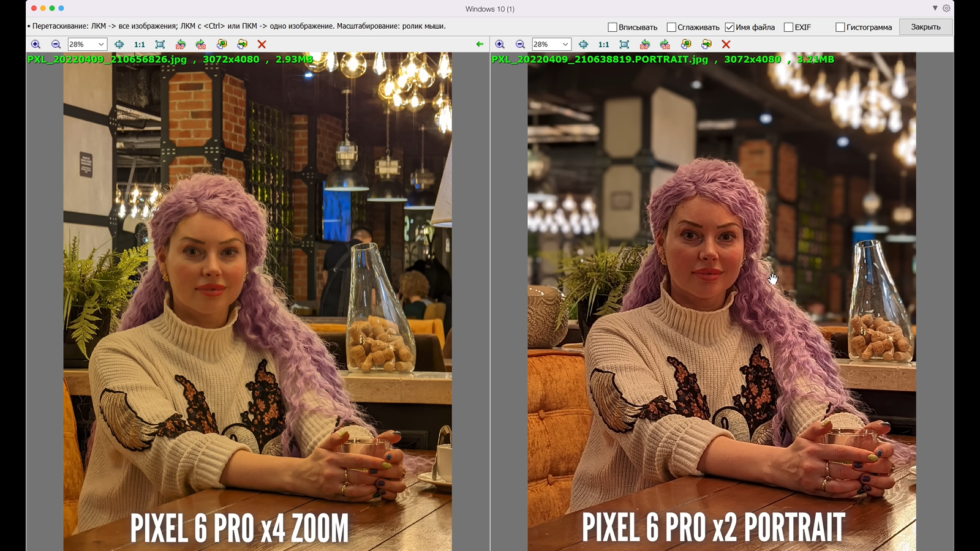Screen dimensions: 980x551
Task: Click the blue fourth button in the title bar
Action: click(x=61, y=9)
